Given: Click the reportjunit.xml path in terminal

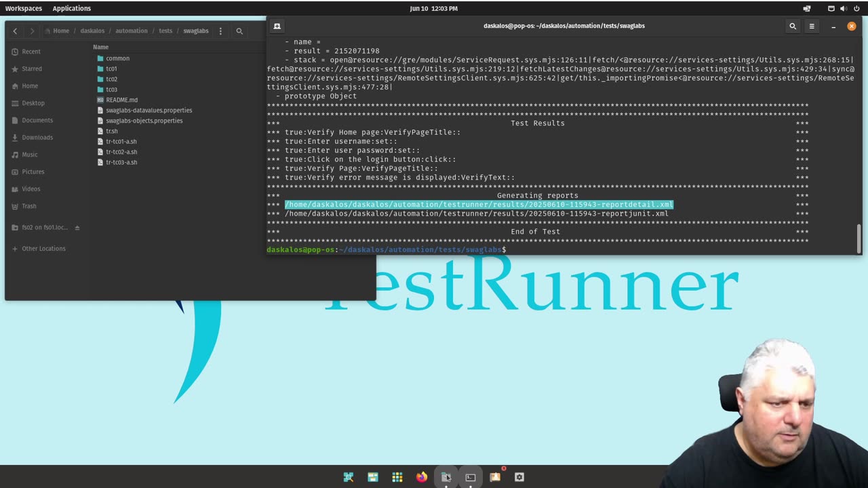Looking at the screenshot, I should (x=476, y=213).
